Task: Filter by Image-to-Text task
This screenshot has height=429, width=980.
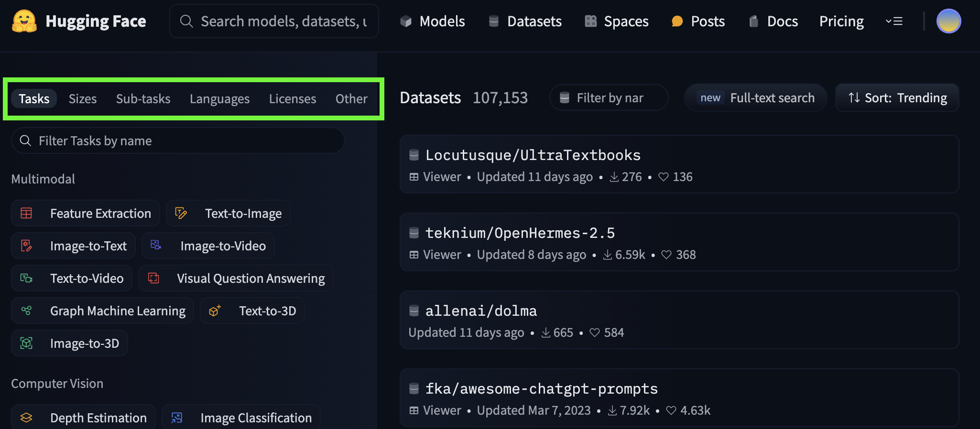Action: pos(73,246)
